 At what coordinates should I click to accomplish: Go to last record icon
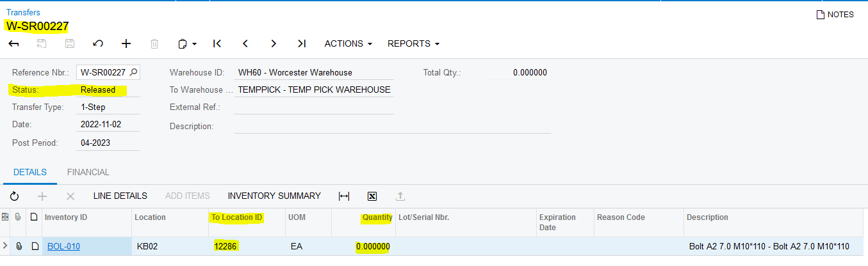click(302, 43)
